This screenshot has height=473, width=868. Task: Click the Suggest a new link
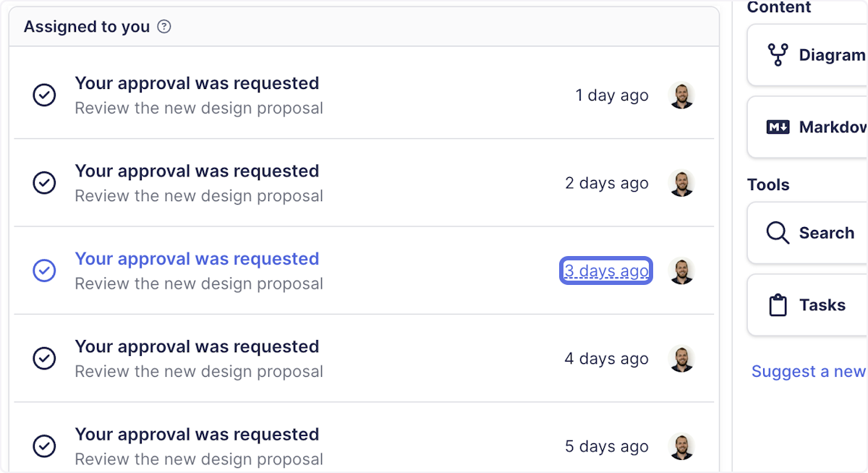coord(808,372)
